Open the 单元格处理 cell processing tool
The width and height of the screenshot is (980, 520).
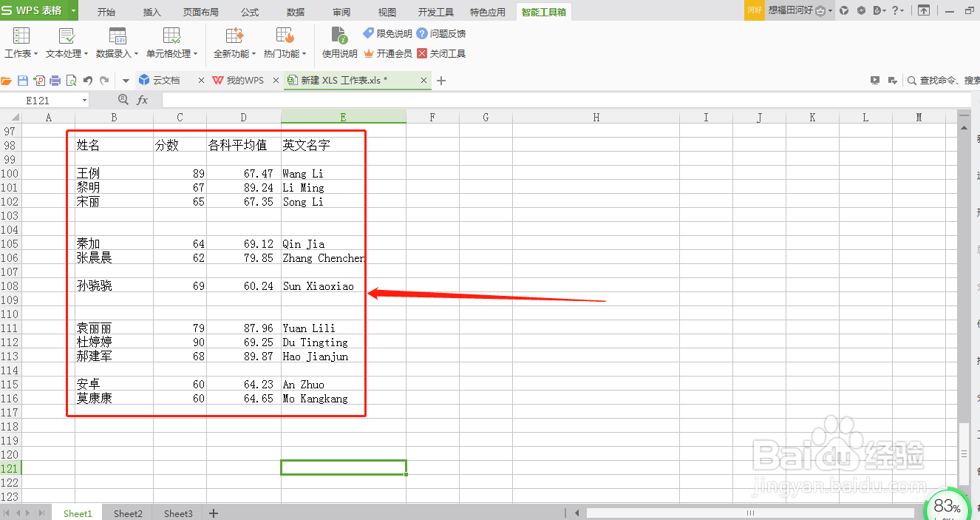[171, 36]
